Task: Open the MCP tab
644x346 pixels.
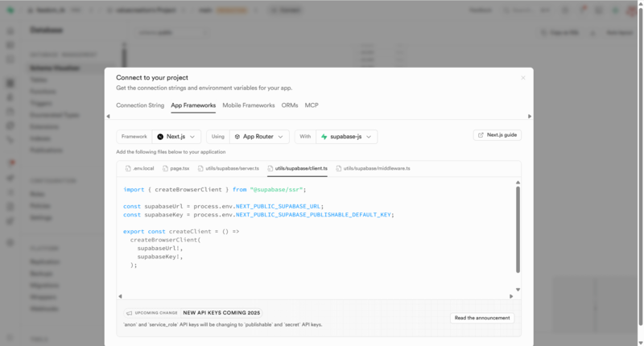Action: click(x=312, y=105)
